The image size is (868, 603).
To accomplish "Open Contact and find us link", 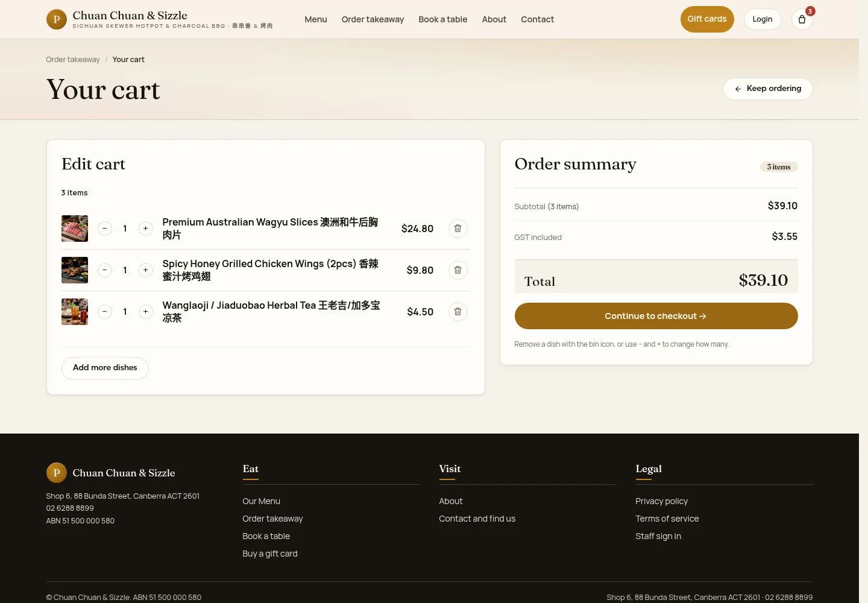I will pos(477,519).
